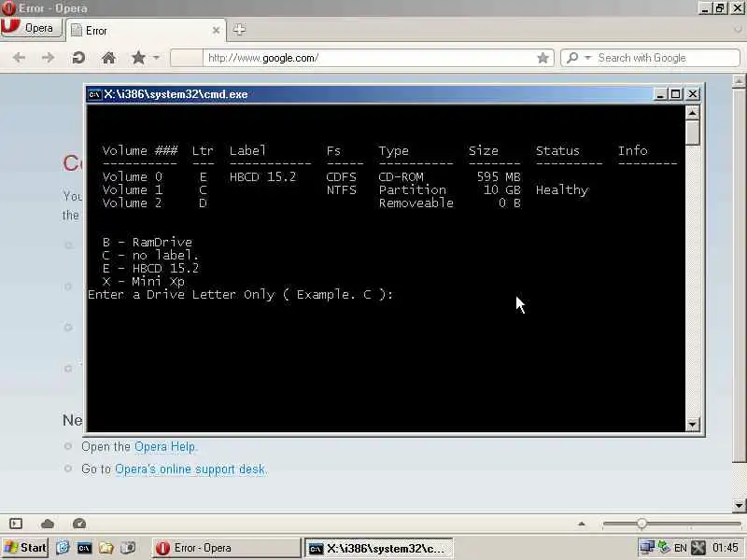Click the cmd.exe scrollbar thumb
This screenshot has height=560, width=747.
tap(692, 132)
